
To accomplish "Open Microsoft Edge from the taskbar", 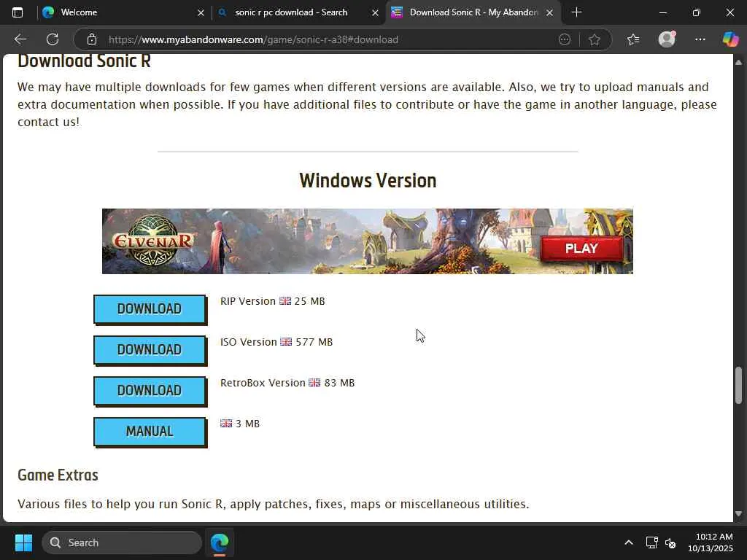I will click(220, 542).
